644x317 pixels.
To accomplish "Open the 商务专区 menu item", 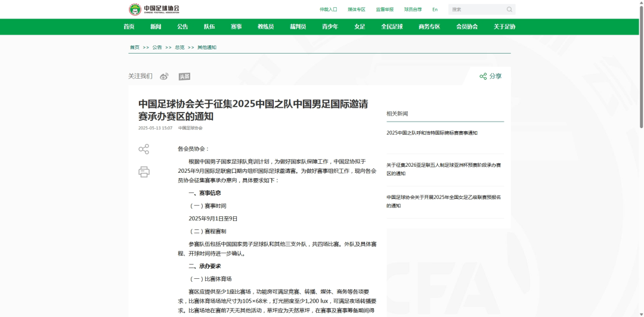I will tap(429, 27).
